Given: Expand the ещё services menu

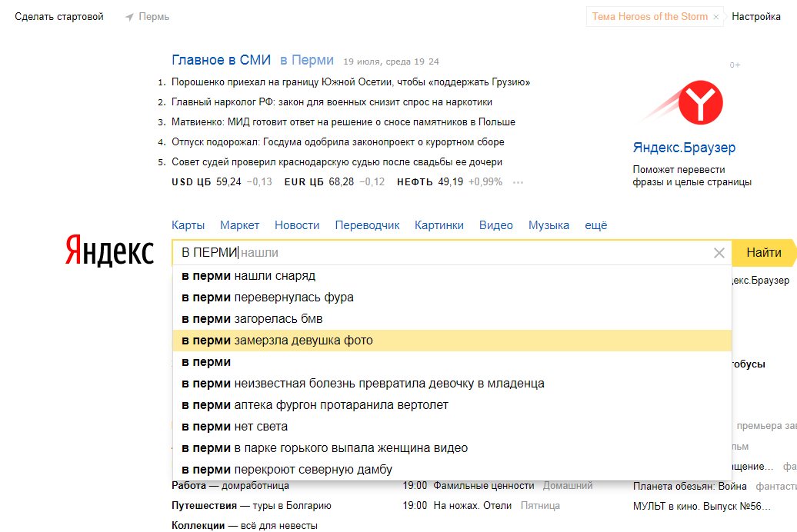Looking at the screenshot, I should [x=595, y=225].
